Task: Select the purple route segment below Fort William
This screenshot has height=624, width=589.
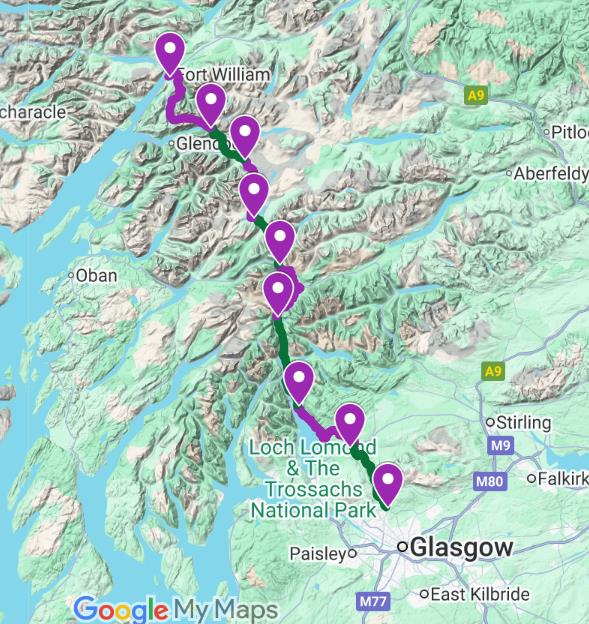Action: (177, 101)
